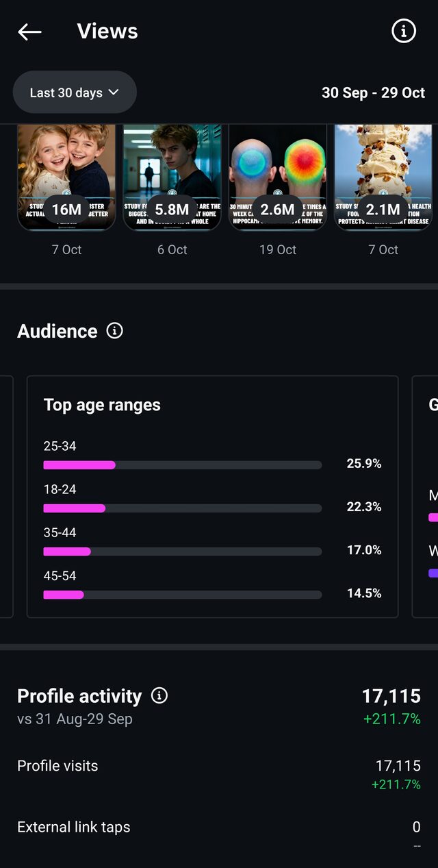This screenshot has height=868, width=438.
Task: Select the 18-24 age range bar
Action: point(183,508)
